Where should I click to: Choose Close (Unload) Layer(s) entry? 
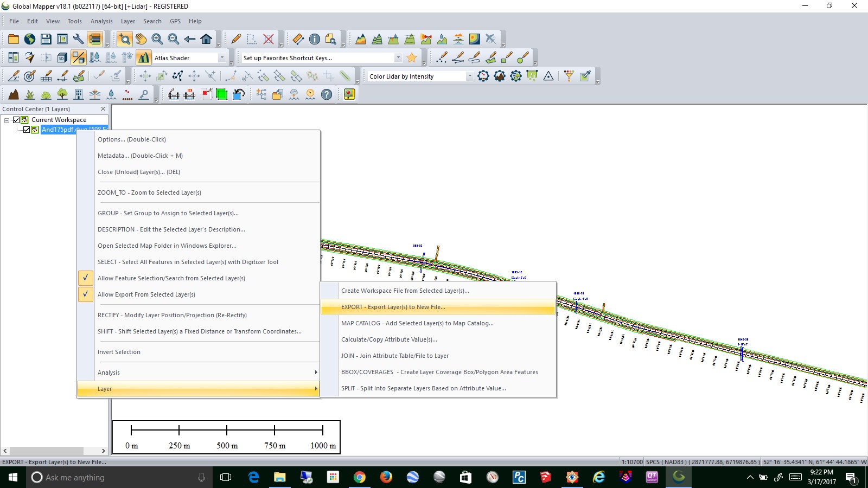[x=199, y=172]
